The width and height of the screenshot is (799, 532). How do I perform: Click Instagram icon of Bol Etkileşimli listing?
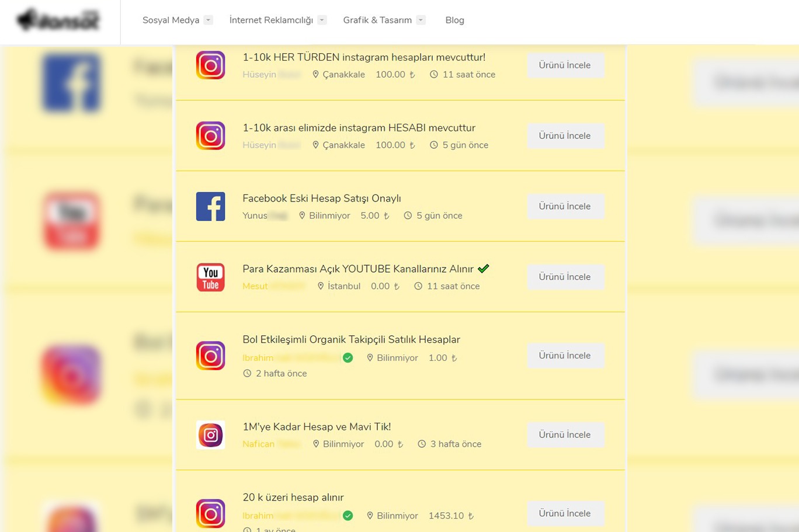point(210,356)
